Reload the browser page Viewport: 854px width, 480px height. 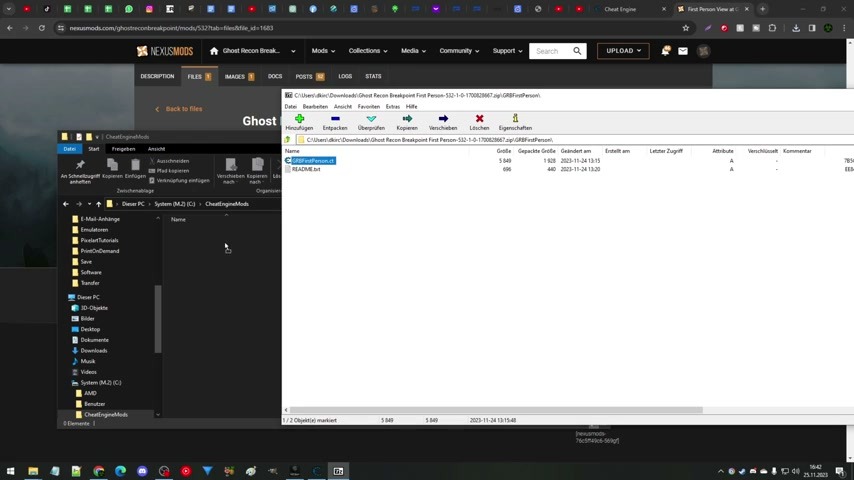(x=41, y=28)
